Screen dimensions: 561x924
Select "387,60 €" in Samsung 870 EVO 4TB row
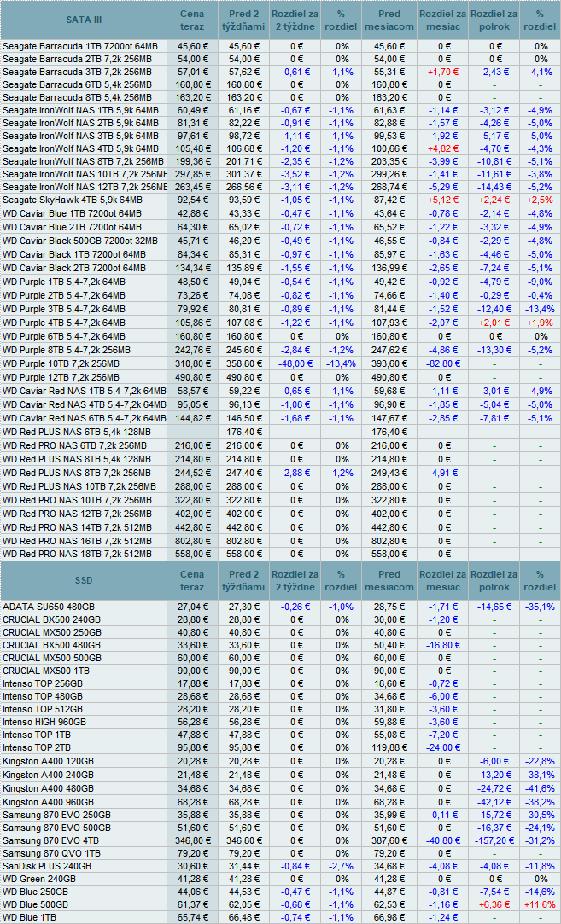[x=389, y=840]
